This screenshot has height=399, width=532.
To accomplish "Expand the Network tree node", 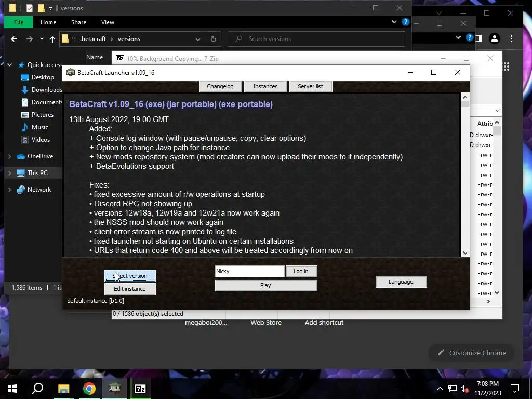I will tap(9, 190).
